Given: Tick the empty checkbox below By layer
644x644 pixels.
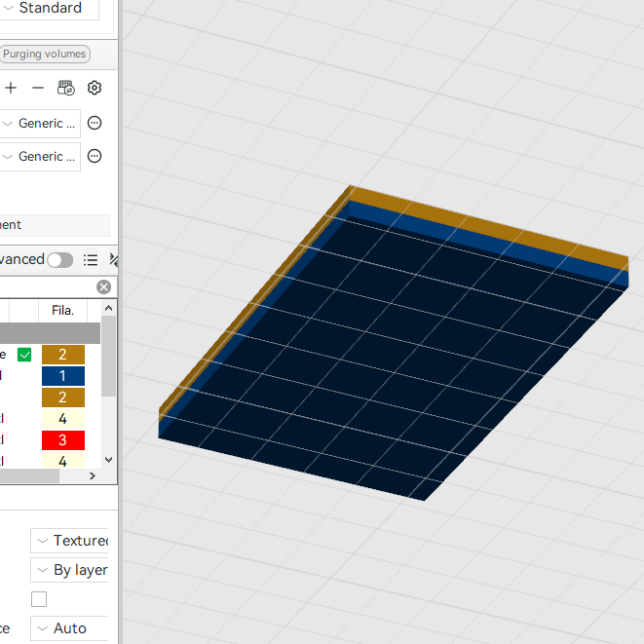Looking at the screenshot, I should click(39, 599).
